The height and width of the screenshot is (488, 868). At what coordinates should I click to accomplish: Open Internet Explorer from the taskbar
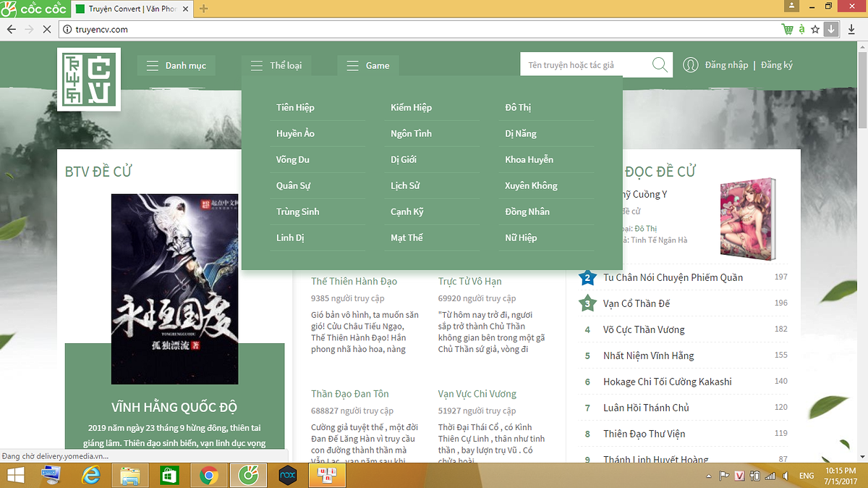coord(91,476)
